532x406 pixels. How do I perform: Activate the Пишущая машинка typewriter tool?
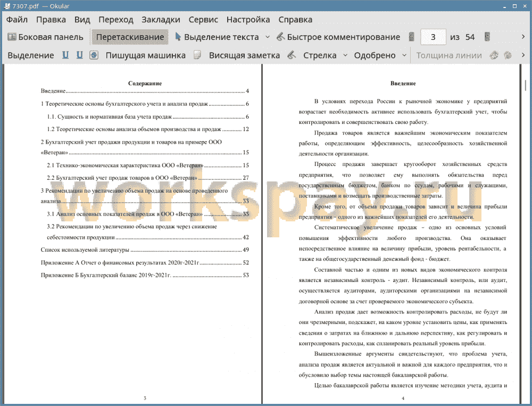pyautogui.click(x=146, y=55)
